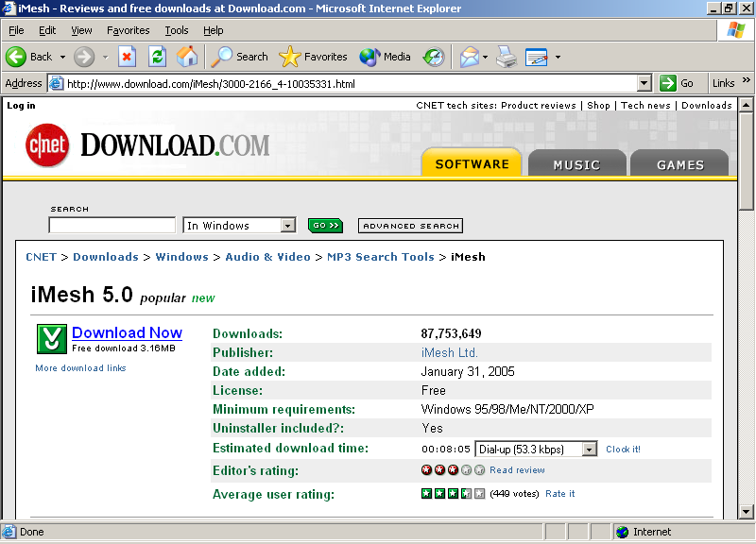Click the IE icon in title bar
The width and height of the screenshot is (756, 544).
point(9,8)
